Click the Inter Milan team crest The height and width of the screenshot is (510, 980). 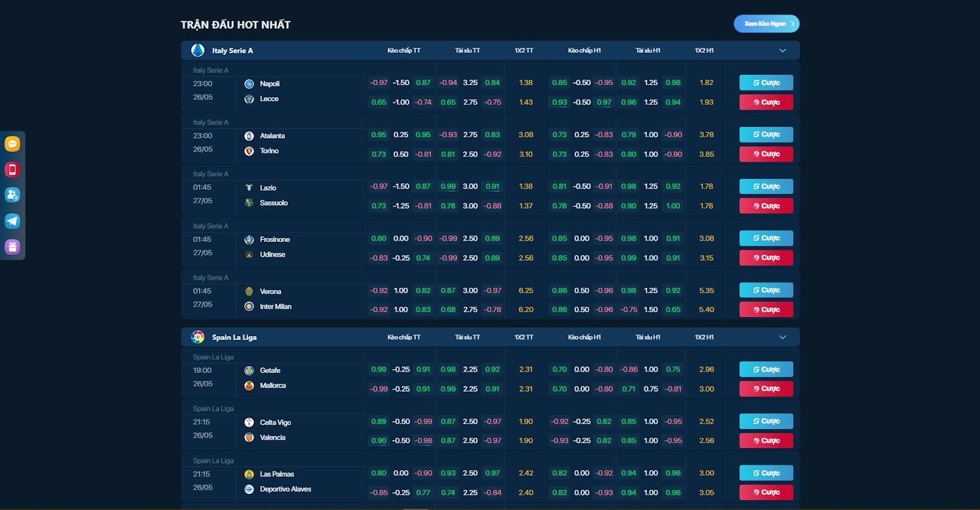tap(249, 306)
